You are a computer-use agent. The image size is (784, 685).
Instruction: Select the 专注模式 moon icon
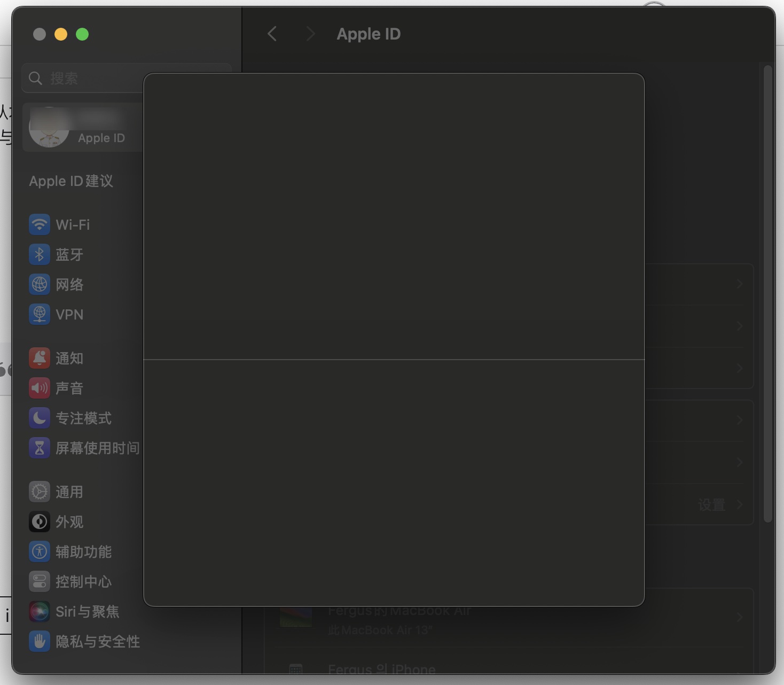point(39,418)
